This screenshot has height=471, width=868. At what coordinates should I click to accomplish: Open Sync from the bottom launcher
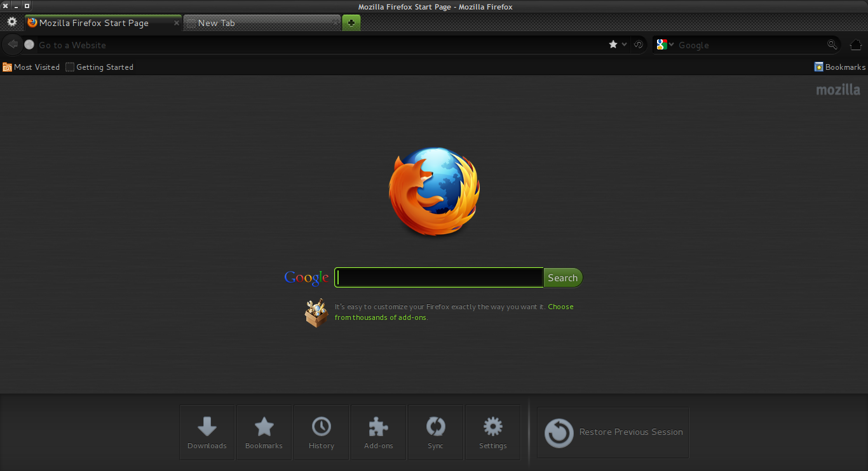436,432
